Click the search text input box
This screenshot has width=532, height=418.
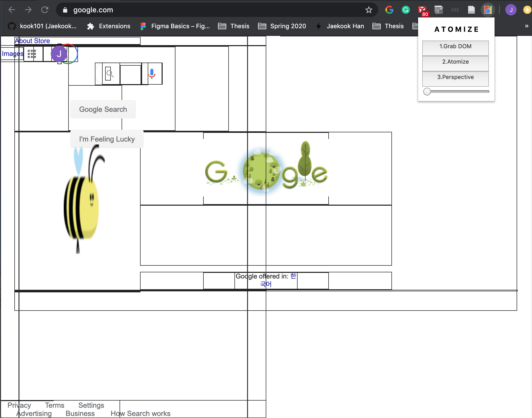[131, 75]
